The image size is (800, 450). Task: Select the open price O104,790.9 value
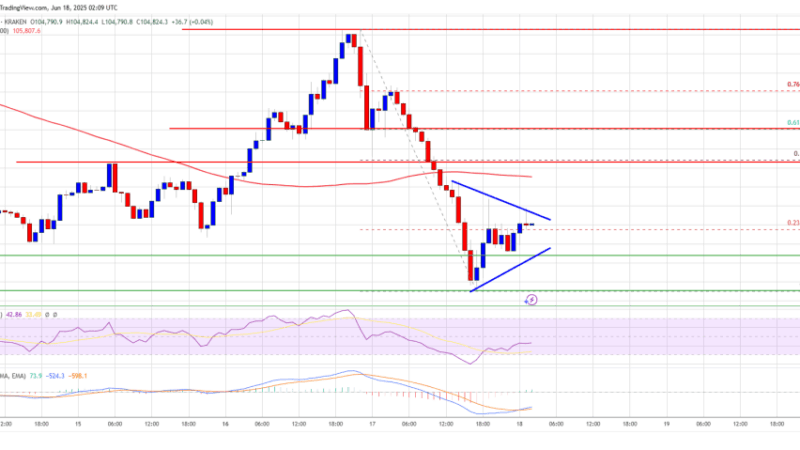[46, 22]
